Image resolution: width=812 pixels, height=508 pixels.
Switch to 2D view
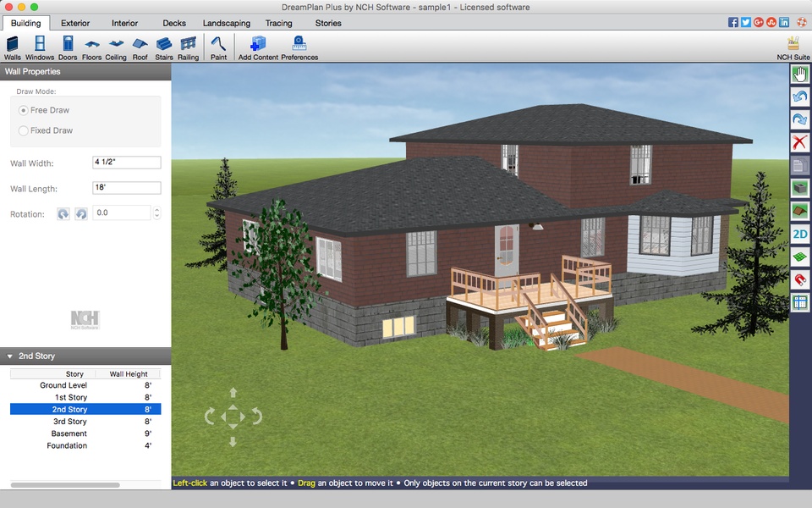pos(799,235)
